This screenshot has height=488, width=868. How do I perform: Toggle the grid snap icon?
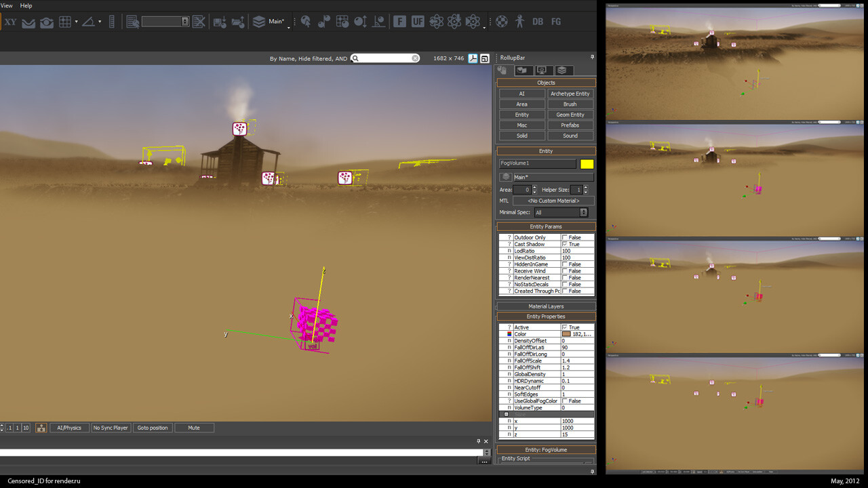65,22
